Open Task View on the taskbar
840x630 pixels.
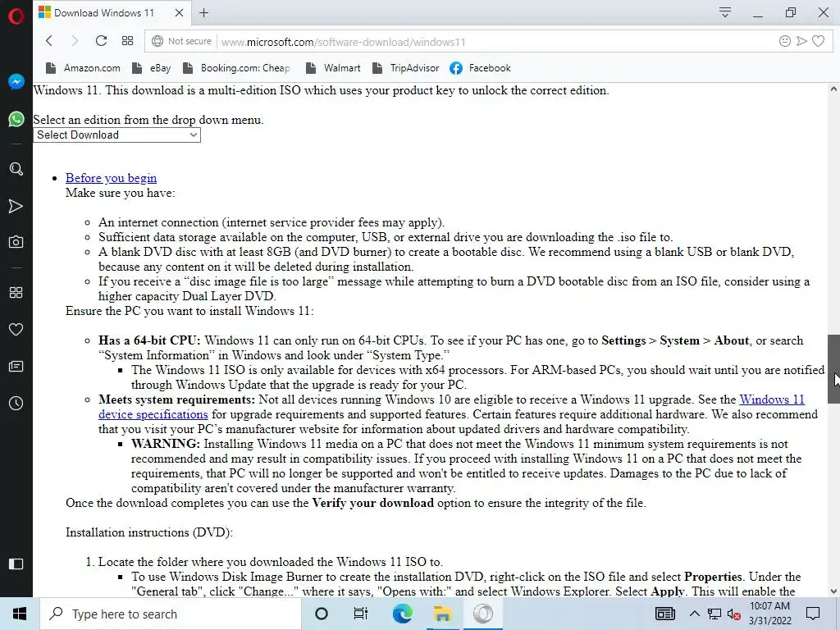click(361, 614)
